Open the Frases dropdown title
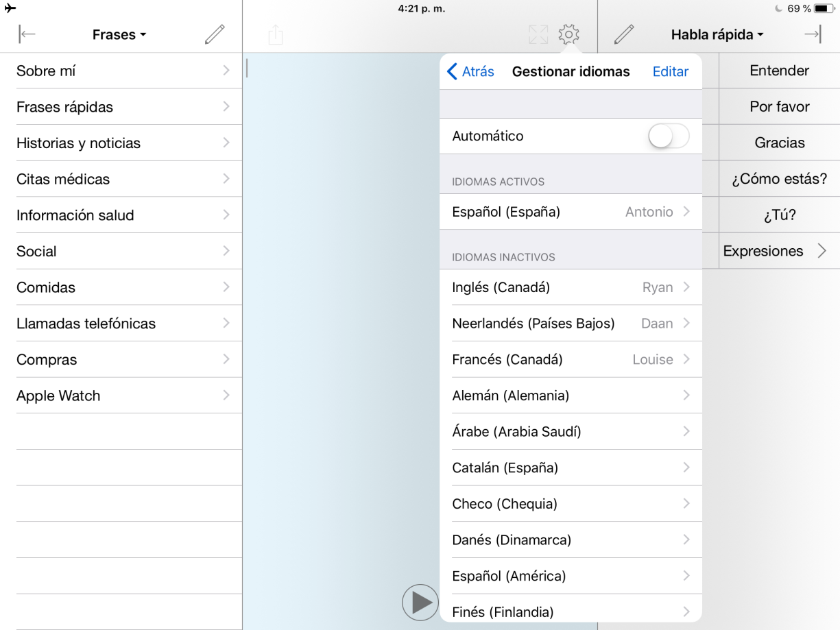 click(x=119, y=35)
